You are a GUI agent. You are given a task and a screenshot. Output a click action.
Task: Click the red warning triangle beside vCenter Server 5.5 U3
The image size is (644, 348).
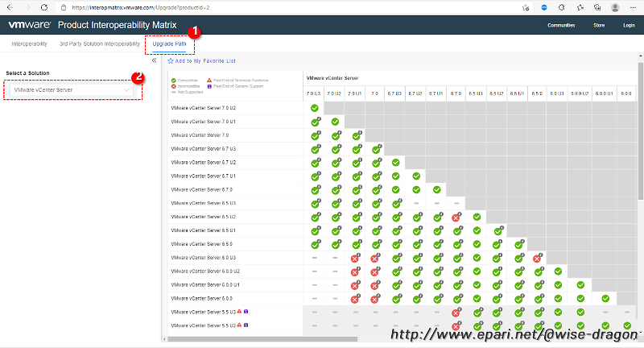[x=239, y=312]
